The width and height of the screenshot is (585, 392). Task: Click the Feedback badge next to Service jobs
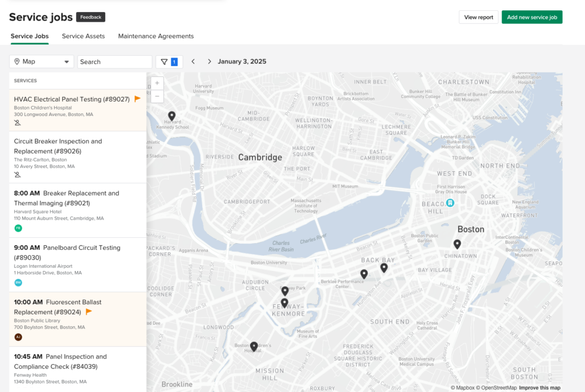(x=90, y=17)
